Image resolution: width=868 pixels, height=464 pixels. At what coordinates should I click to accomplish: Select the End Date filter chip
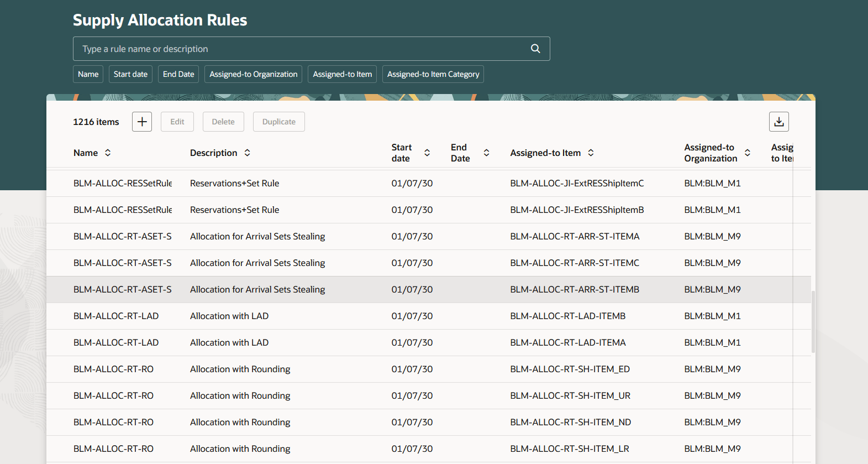pos(178,74)
